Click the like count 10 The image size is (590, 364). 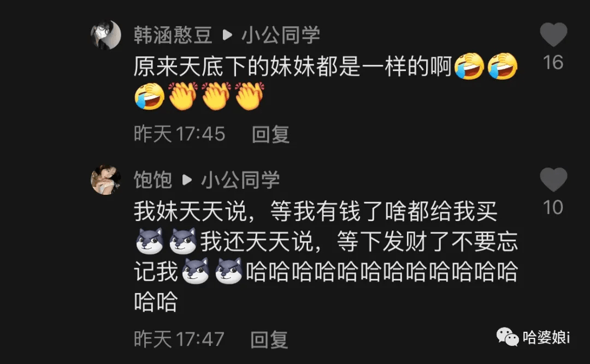click(553, 207)
